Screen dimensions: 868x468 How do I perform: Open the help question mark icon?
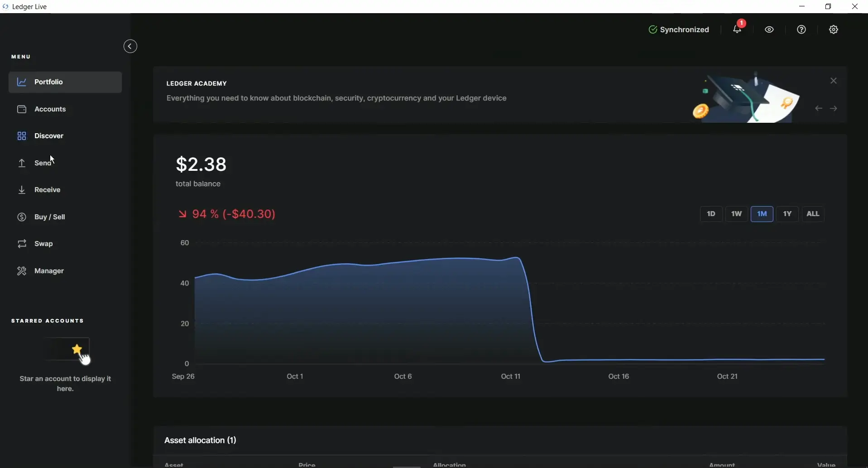pyautogui.click(x=801, y=29)
